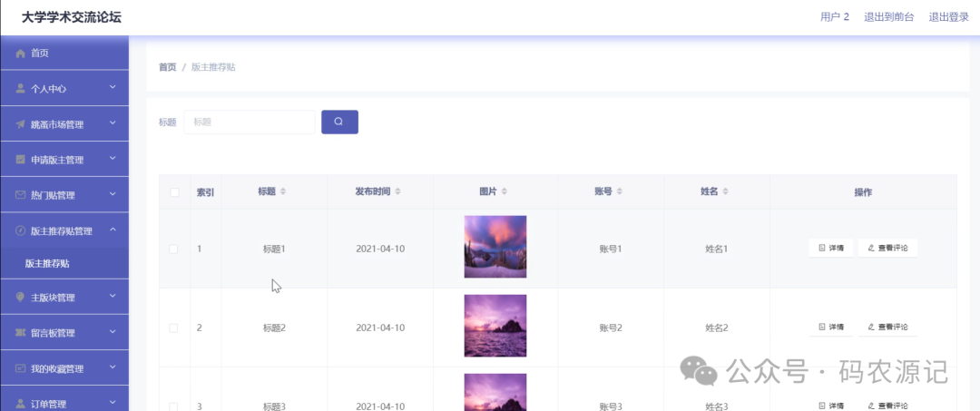Expand 订单管理 with its chevron
Image resolution: width=980 pixels, height=411 pixels.
click(113, 402)
